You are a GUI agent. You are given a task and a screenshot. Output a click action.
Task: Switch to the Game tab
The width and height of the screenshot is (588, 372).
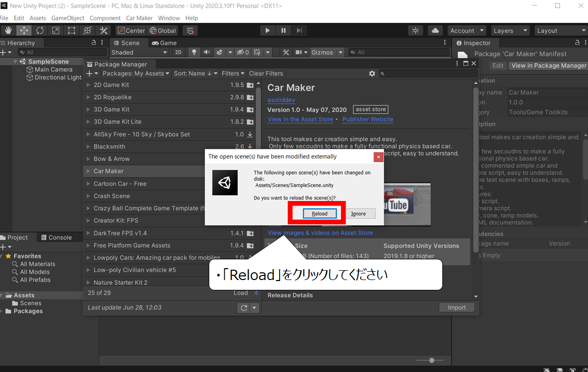(x=164, y=43)
